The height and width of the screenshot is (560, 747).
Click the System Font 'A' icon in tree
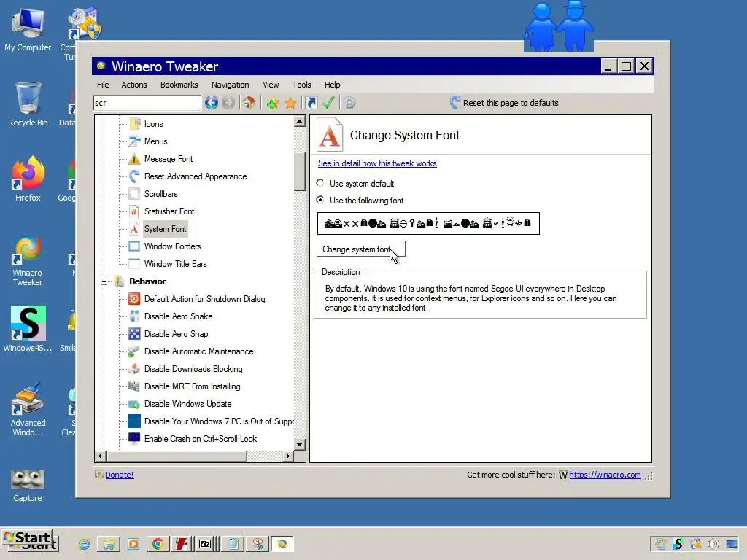134,229
